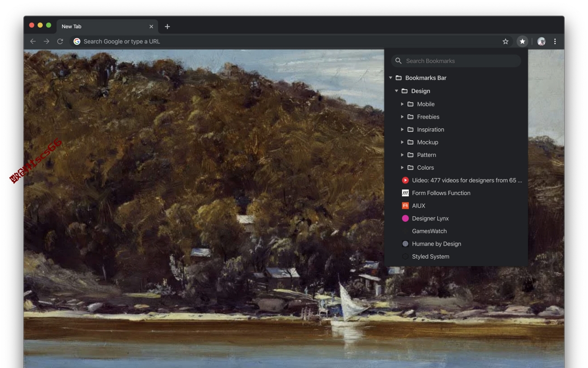Open the profile avatar menu
This screenshot has height=368, width=588.
(x=541, y=41)
